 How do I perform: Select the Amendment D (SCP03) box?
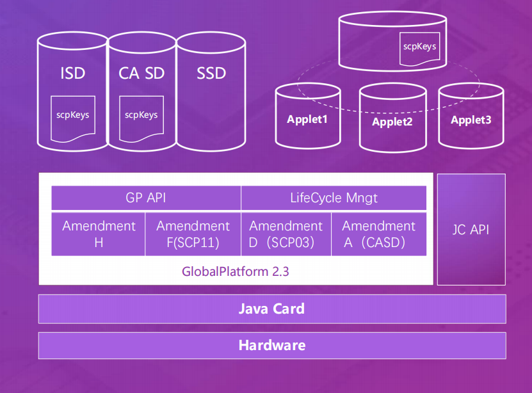pyautogui.click(x=286, y=234)
